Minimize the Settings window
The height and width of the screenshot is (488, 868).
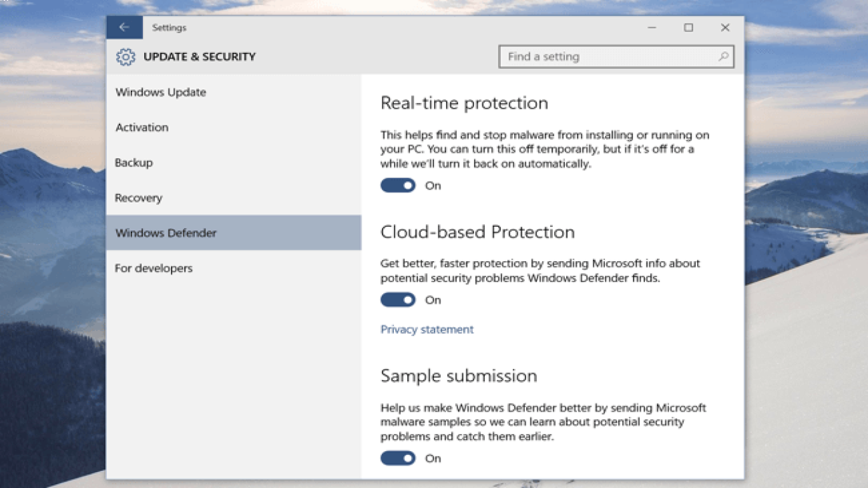pos(652,27)
